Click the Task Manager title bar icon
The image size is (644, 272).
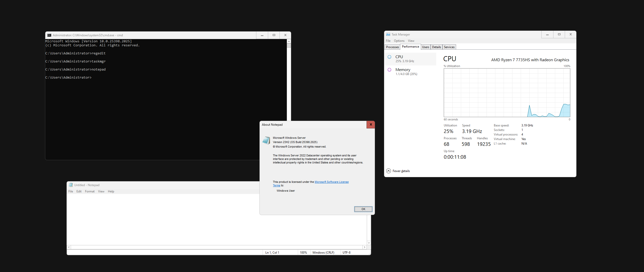coord(388,35)
